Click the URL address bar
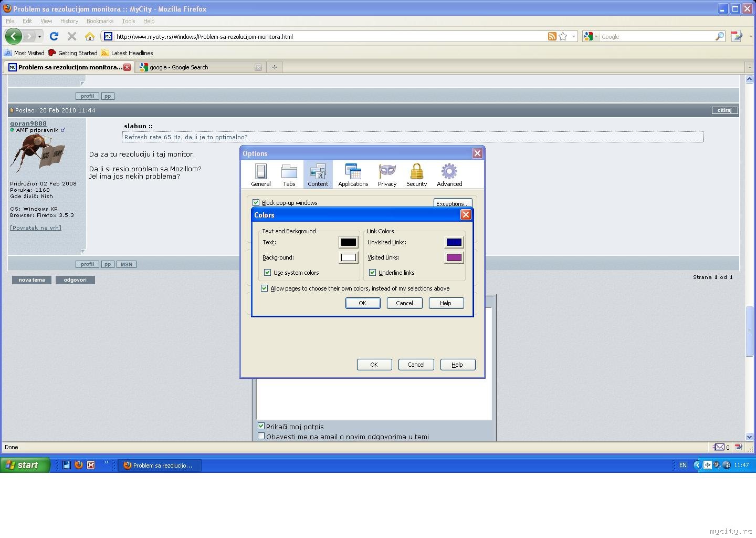 (x=330, y=36)
